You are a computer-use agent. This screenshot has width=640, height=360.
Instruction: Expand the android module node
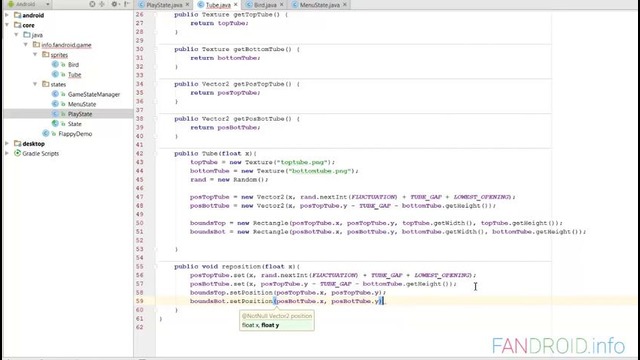pos(7,15)
